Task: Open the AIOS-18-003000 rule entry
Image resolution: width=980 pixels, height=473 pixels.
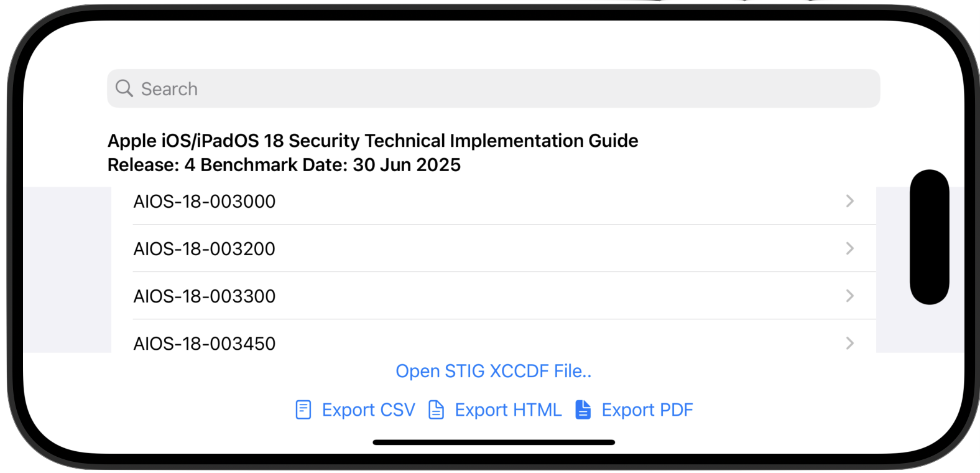Action: (x=494, y=201)
